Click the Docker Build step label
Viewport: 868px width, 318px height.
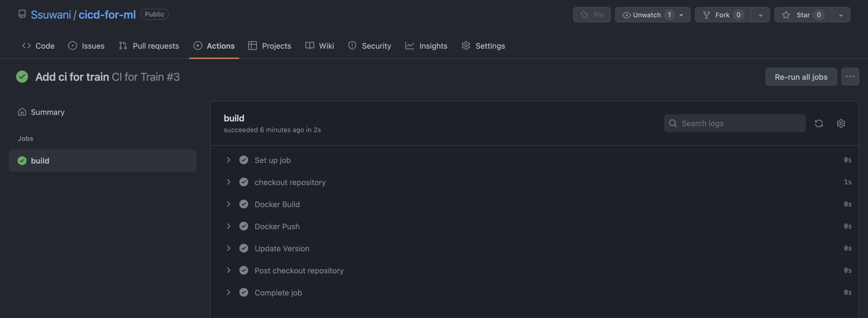[x=277, y=204]
